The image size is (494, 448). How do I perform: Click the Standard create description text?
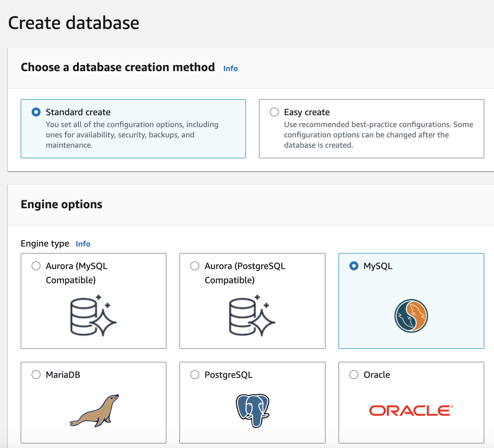point(132,135)
